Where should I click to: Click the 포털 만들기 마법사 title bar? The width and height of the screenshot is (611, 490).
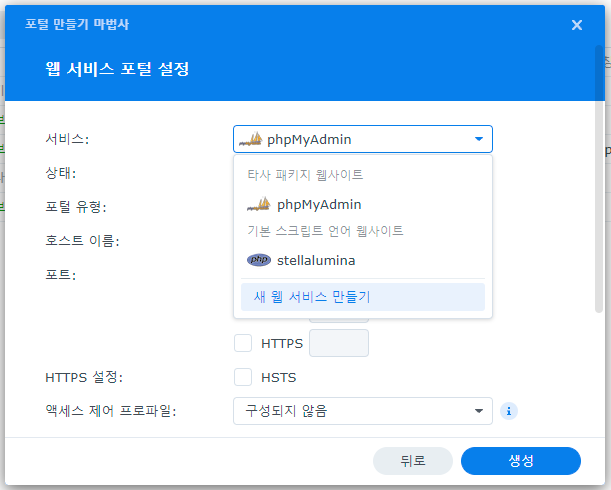click(250, 24)
